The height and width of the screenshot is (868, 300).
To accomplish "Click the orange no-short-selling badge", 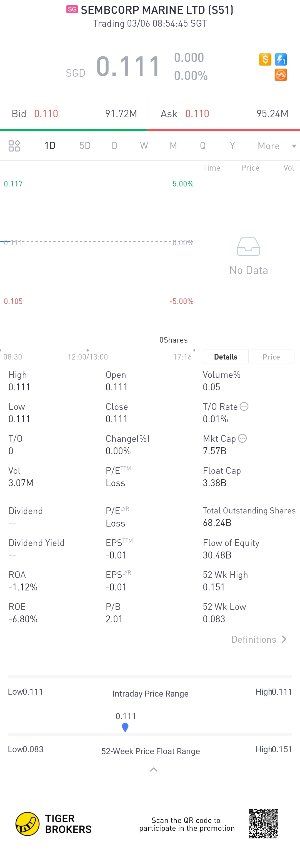I will click(x=281, y=74).
